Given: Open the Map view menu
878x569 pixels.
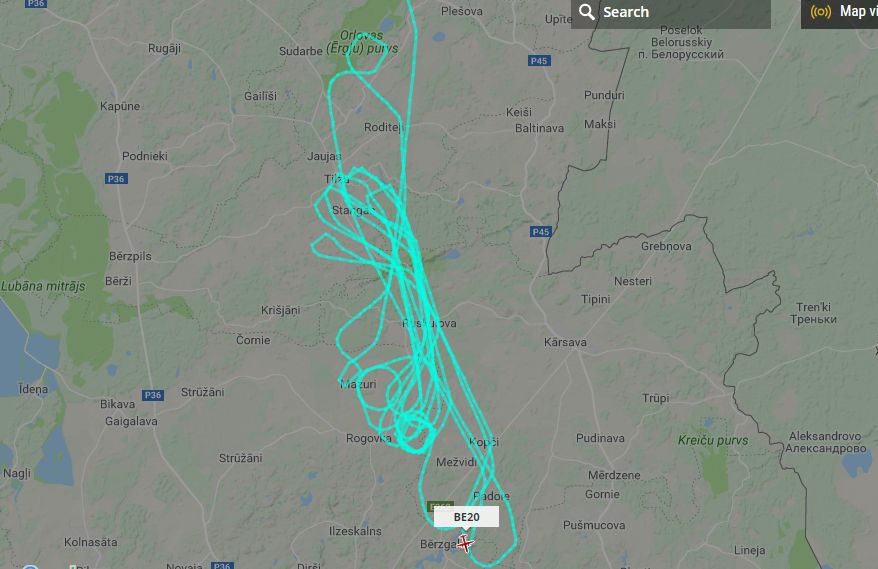Looking at the screenshot, I should 839,12.
